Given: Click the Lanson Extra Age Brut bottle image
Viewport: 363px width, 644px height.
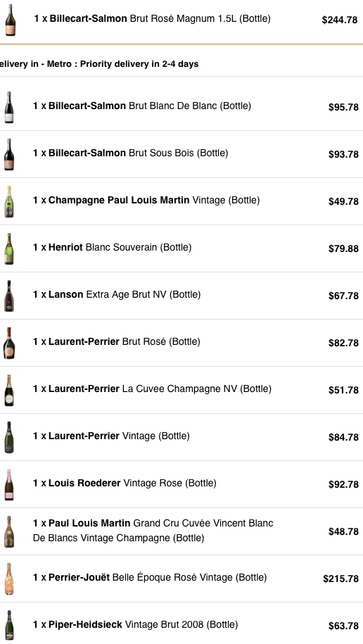Looking at the screenshot, I should 9,296.
